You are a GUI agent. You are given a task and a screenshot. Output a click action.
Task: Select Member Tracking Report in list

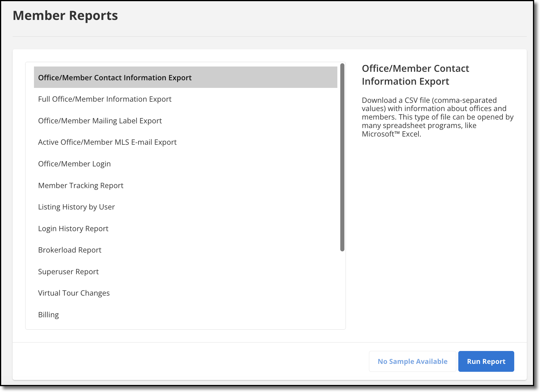pos(185,185)
